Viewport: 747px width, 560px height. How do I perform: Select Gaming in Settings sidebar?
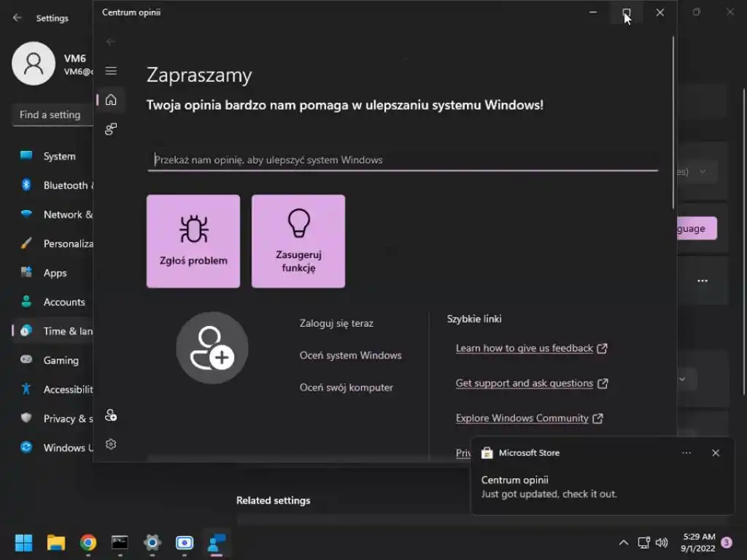tap(53, 360)
